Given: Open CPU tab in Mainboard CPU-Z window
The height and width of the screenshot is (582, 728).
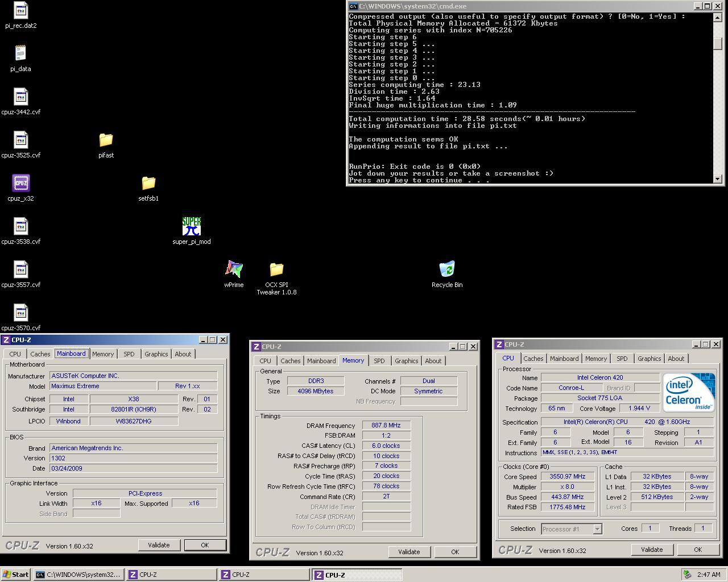Looking at the screenshot, I should [15, 354].
